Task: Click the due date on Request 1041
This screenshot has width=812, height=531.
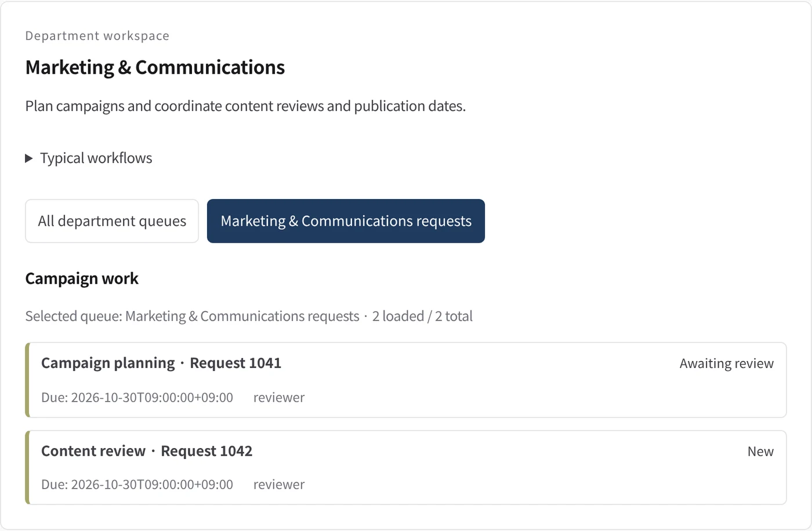Action: click(137, 398)
